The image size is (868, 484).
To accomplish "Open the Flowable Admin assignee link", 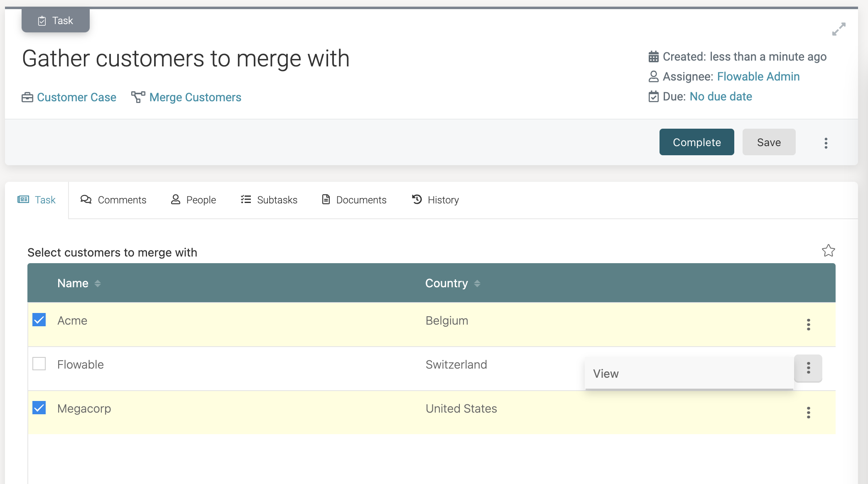I will (x=758, y=76).
